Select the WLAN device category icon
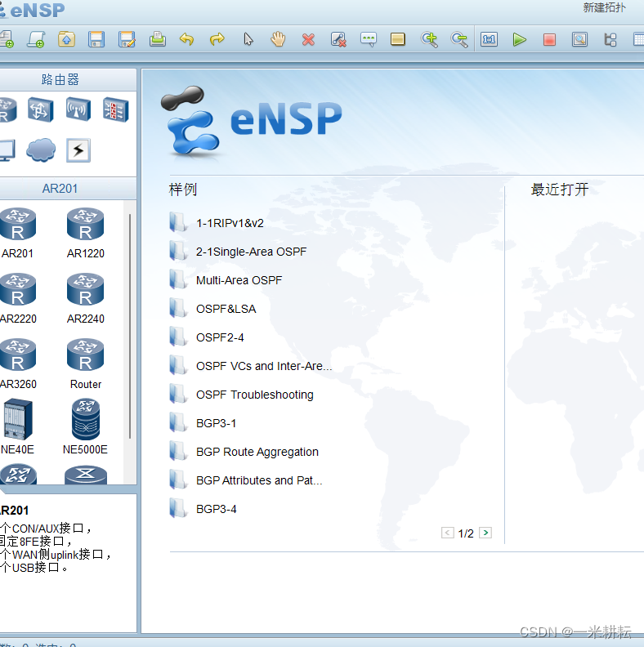Image resolution: width=644 pixels, height=647 pixels. click(78, 109)
